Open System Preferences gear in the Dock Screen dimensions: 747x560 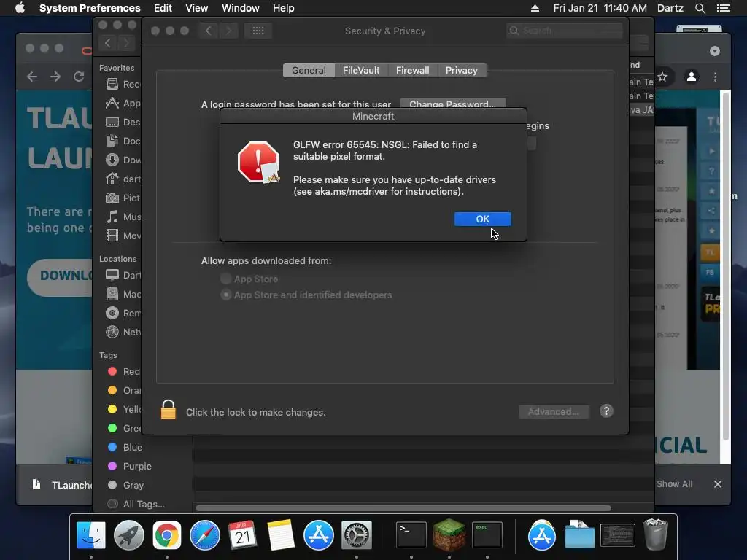tap(356, 535)
